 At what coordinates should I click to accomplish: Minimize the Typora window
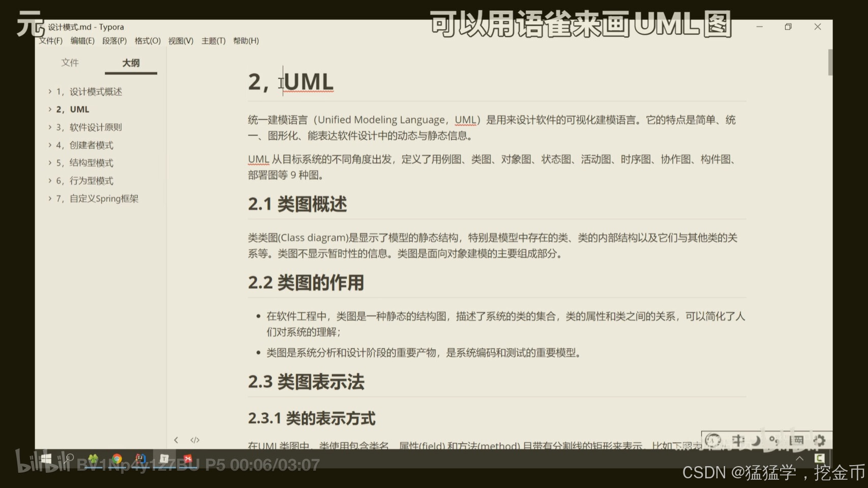click(760, 27)
